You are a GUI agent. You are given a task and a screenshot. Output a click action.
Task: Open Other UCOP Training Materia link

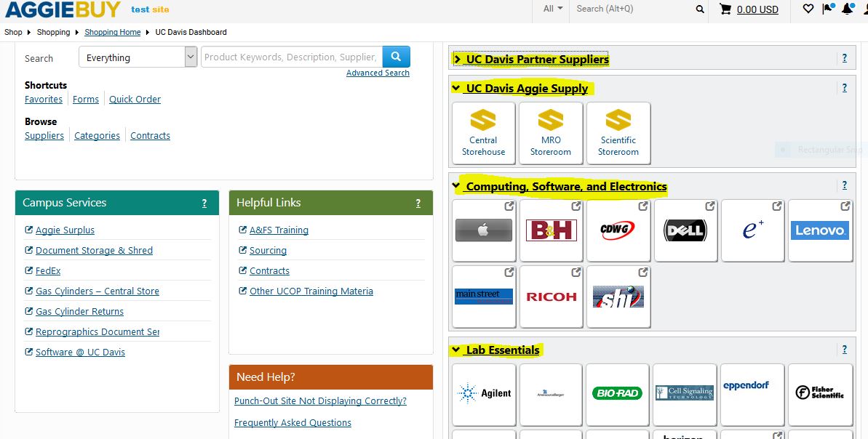[x=311, y=291]
